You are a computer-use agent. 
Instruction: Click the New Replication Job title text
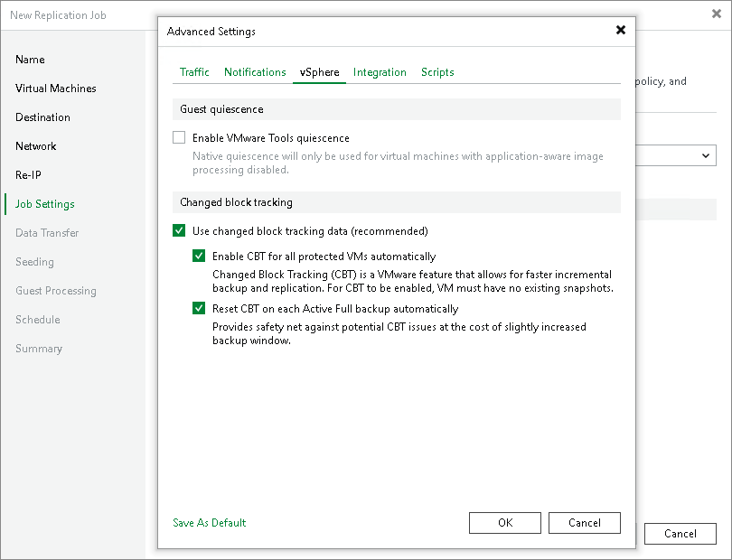click(x=58, y=15)
